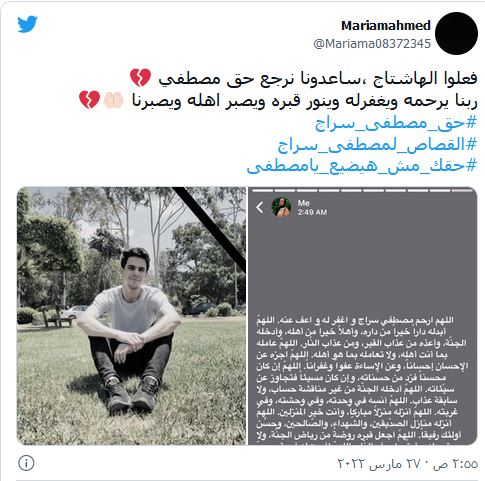Click the Arabic prayer text paragraph in the story
Viewport: 485px width, 481px height.
[x=362, y=378]
